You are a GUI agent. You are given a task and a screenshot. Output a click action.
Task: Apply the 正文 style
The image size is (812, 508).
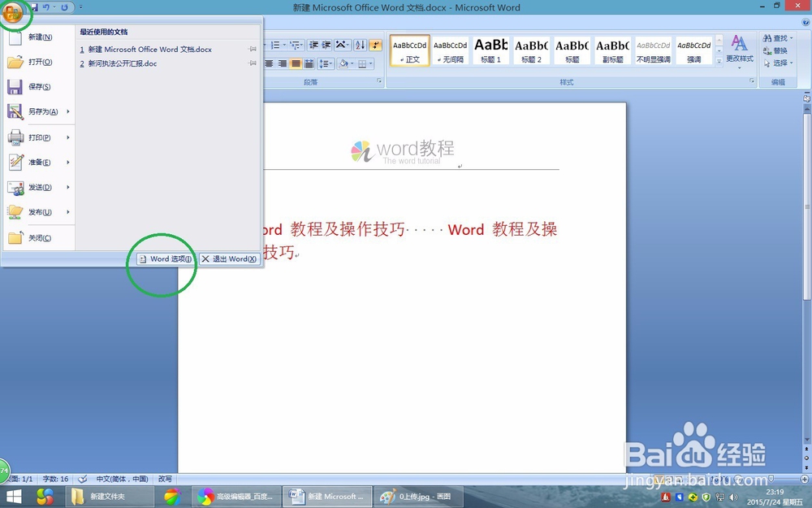pyautogui.click(x=409, y=50)
